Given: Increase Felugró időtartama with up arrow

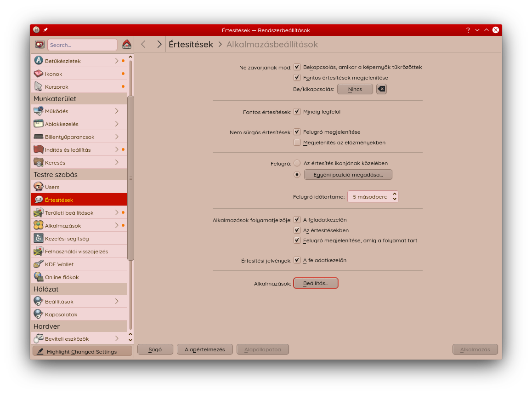Looking at the screenshot, I should click(394, 194).
